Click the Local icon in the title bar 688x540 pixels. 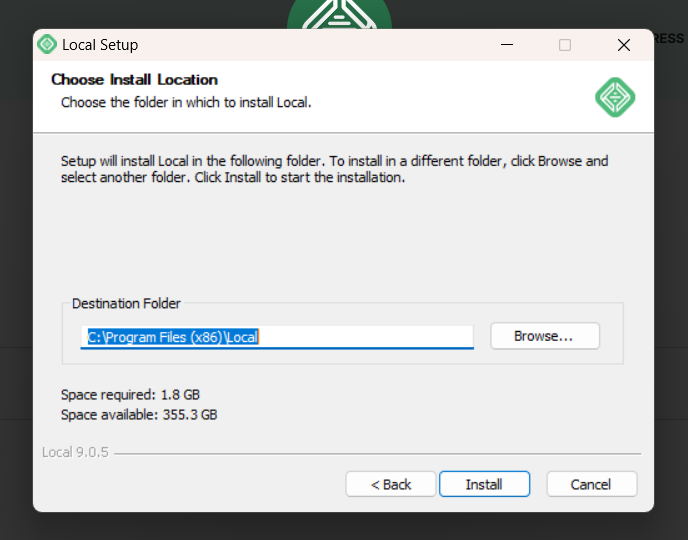[x=47, y=44]
